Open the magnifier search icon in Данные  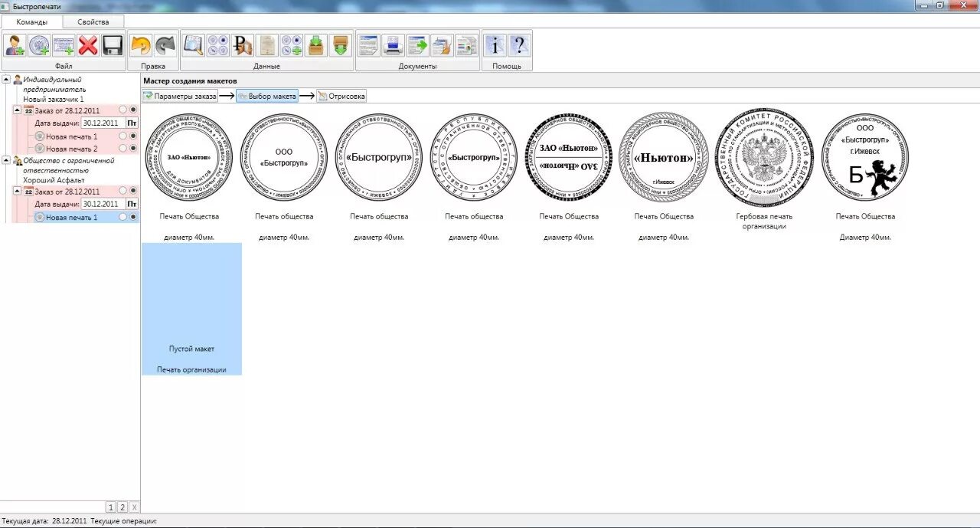[x=193, y=45]
